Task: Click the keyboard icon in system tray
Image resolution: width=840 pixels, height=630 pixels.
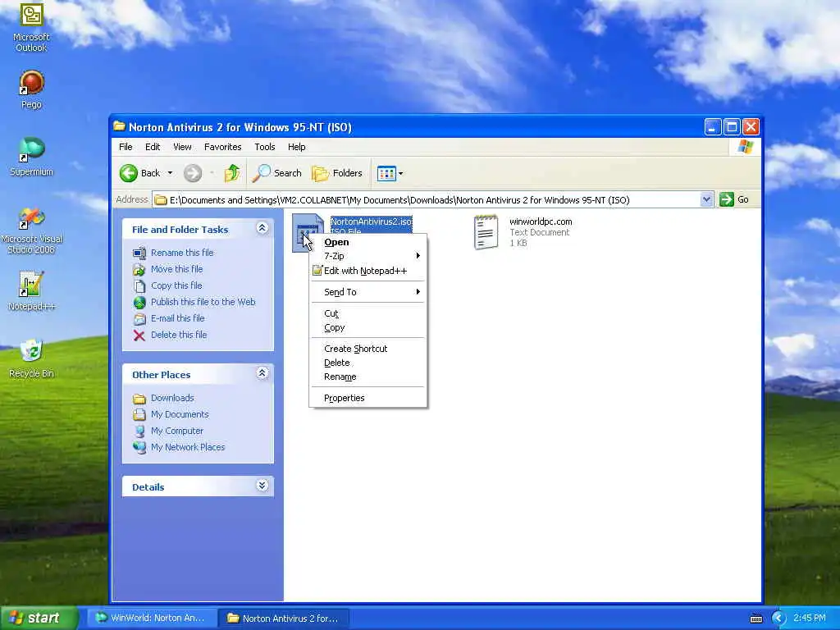Action: tap(756, 619)
